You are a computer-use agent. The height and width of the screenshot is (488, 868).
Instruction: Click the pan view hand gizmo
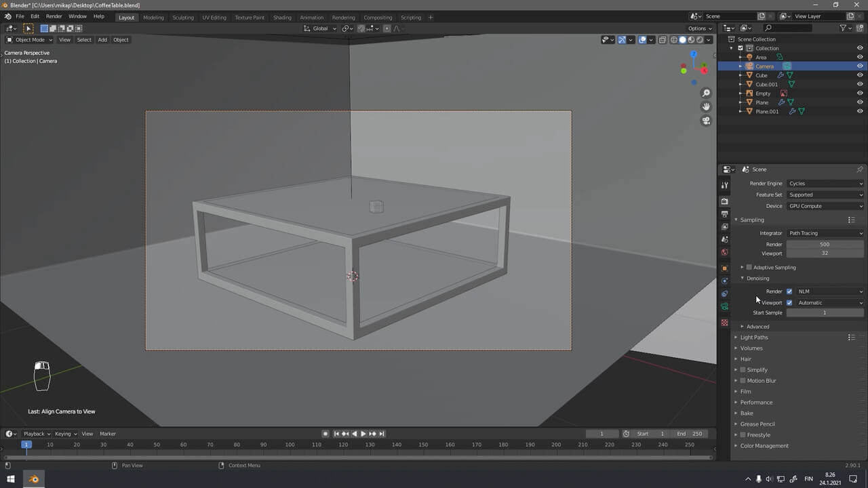pyautogui.click(x=706, y=106)
